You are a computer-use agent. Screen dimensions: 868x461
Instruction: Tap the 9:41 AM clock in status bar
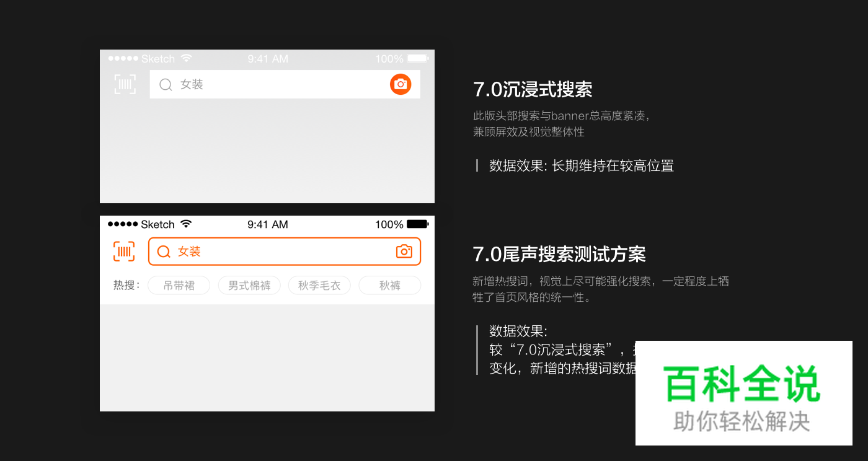point(267,58)
